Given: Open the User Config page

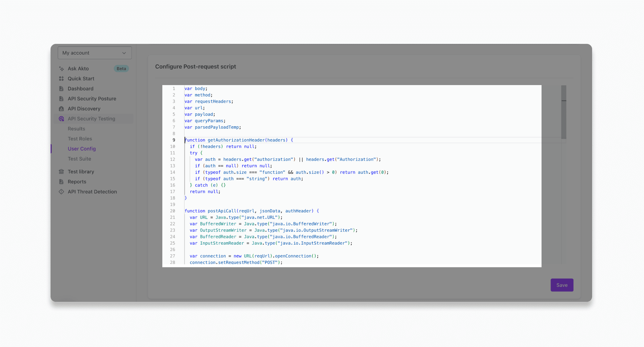Looking at the screenshot, I should coord(81,149).
